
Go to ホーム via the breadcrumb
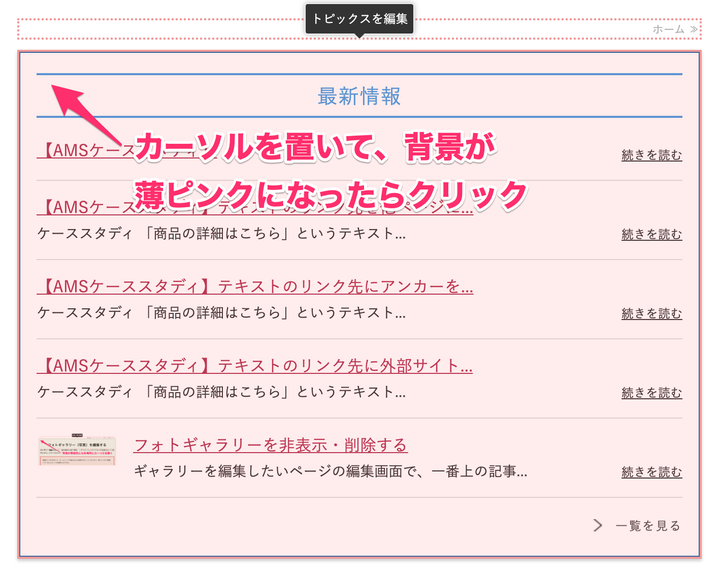click(x=668, y=29)
